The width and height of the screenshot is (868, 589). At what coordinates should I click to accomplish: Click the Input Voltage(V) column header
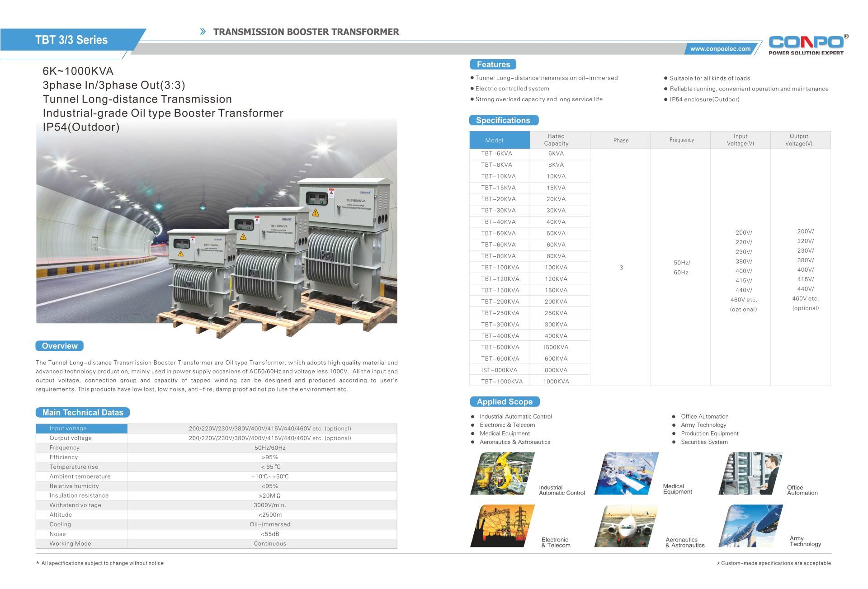pyautogui.click(x=741, y=140)
